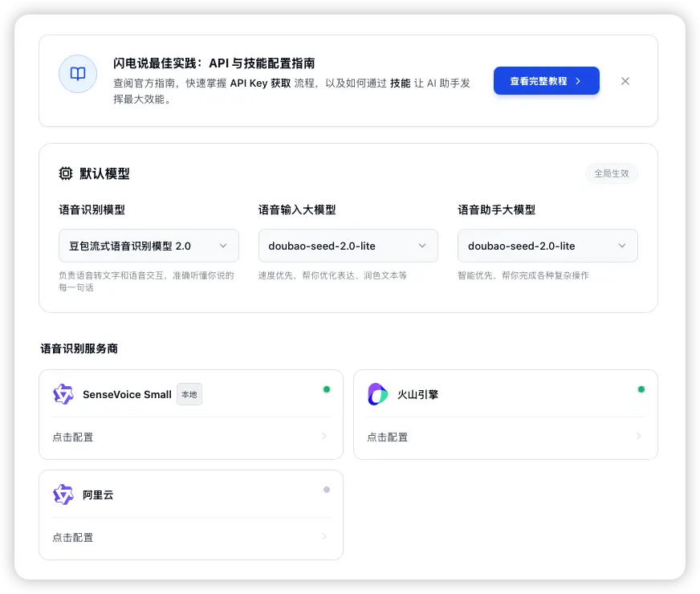This screenshot has height=594, width=700.
Task: Click the SenseVoice Small provider name
Action: click(x=127, y=394)
